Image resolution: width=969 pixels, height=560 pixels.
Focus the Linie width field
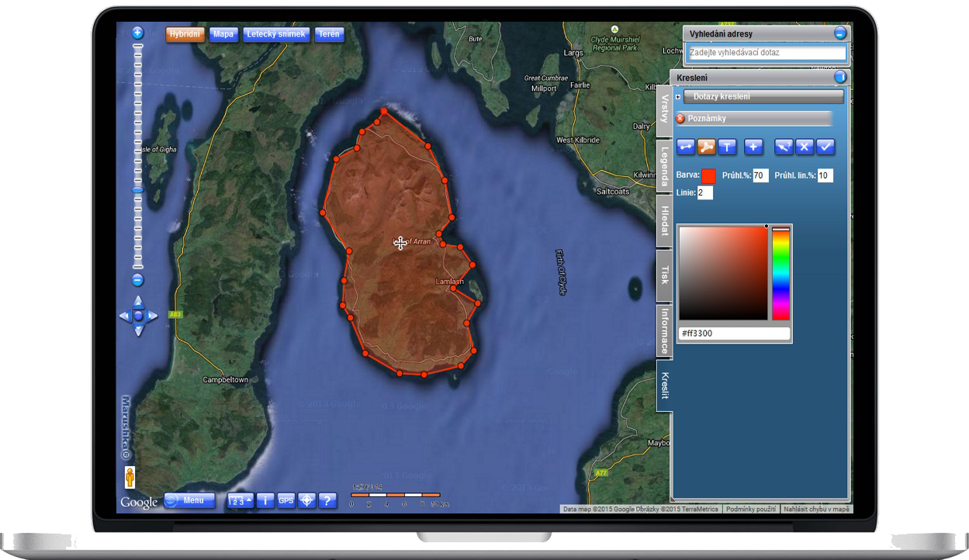coord(704,192)
